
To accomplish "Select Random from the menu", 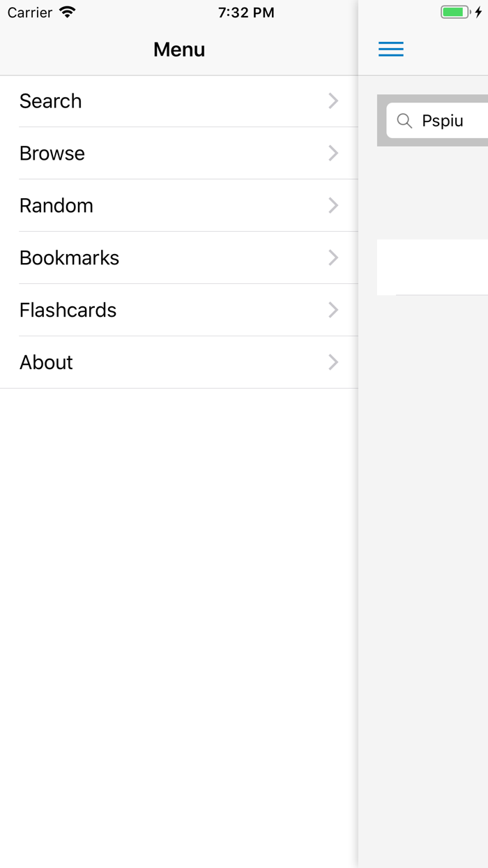I will coord(56,206).
